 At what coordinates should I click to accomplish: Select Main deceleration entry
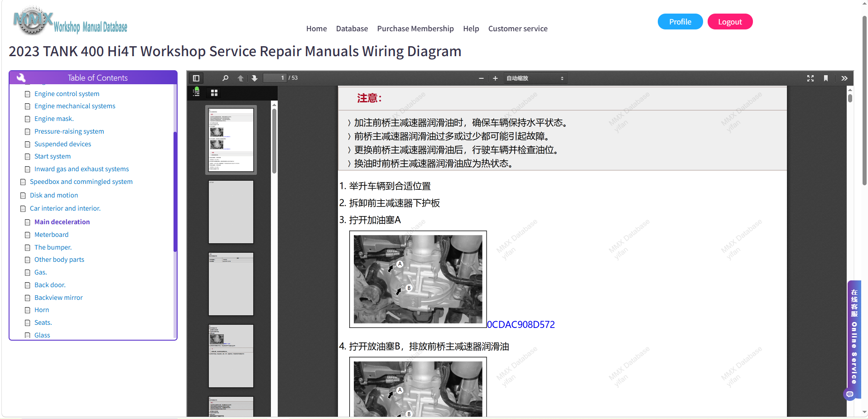pyautogui.click(x=62, y=222)
